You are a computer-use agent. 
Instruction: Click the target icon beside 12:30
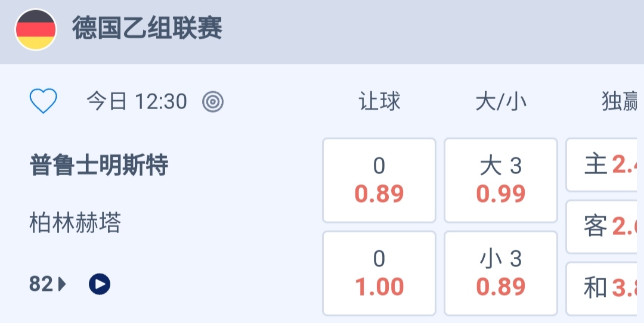coord(213,102)
